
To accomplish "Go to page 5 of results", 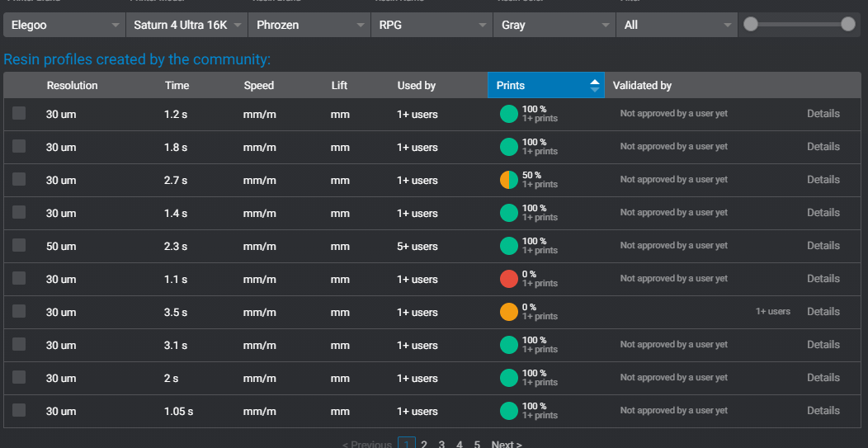I will click(477, 444).
